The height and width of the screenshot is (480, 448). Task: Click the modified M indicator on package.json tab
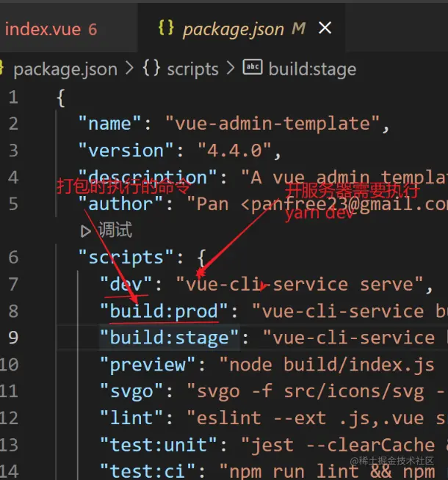pyautogui.click(x=299, y=29)
